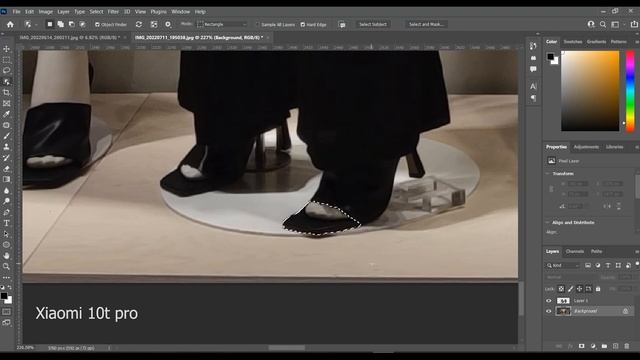Select the Horizontal Type tool
Viewport: 640px width, 360px height.
(7, 223)
